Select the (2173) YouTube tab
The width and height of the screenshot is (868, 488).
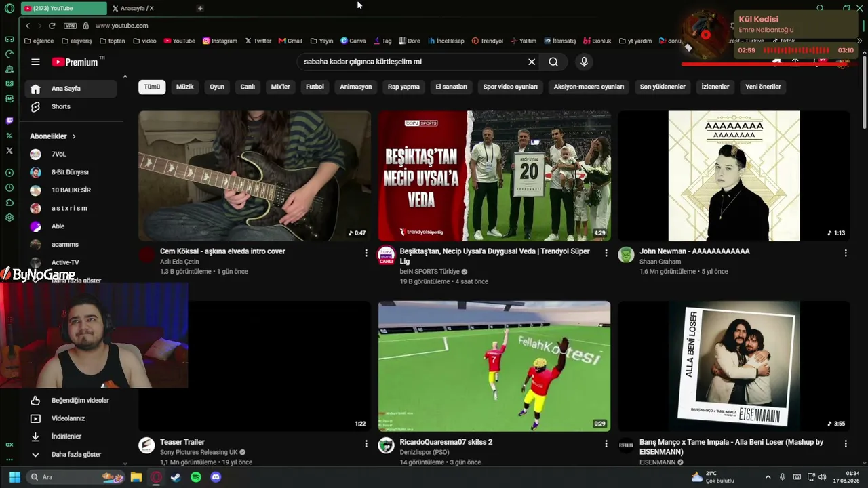(x=64, y=8)
